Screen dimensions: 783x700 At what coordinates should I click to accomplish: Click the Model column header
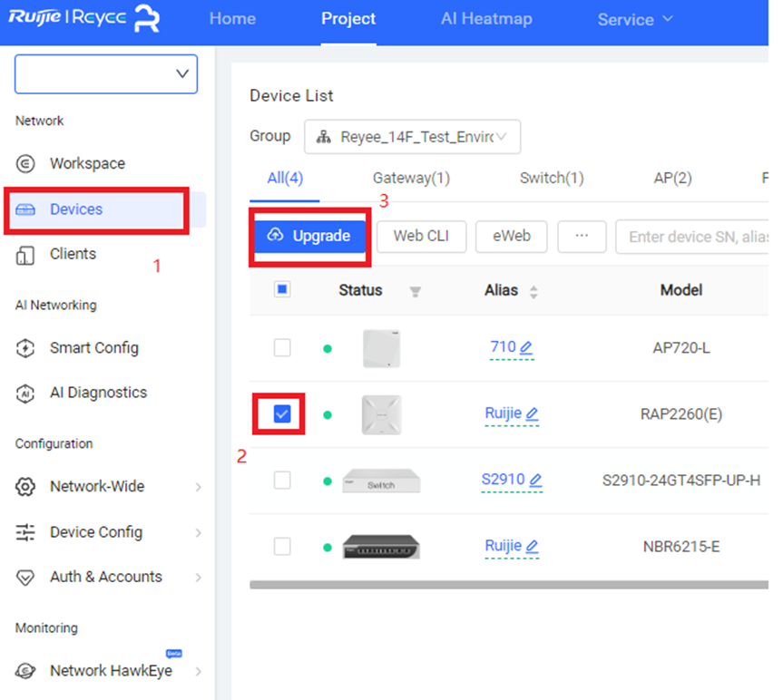[681, 290]
